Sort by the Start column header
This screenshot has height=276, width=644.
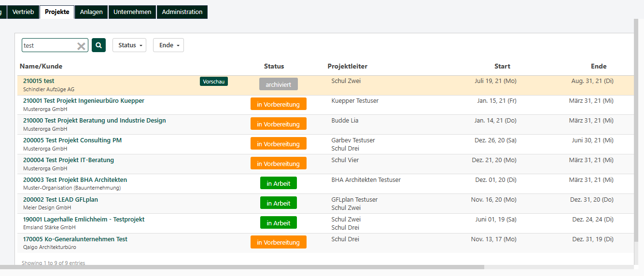[x=502, y=67]
